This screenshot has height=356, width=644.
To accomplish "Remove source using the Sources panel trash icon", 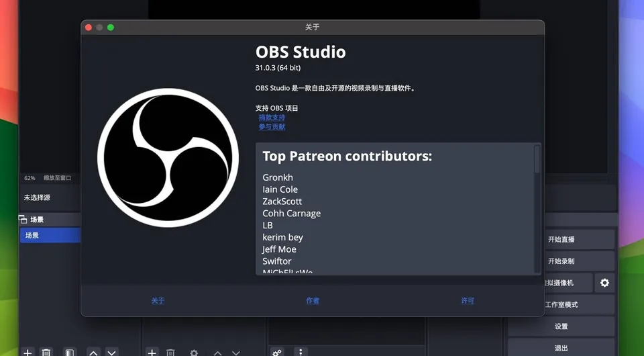I will [x=170, y=352].
